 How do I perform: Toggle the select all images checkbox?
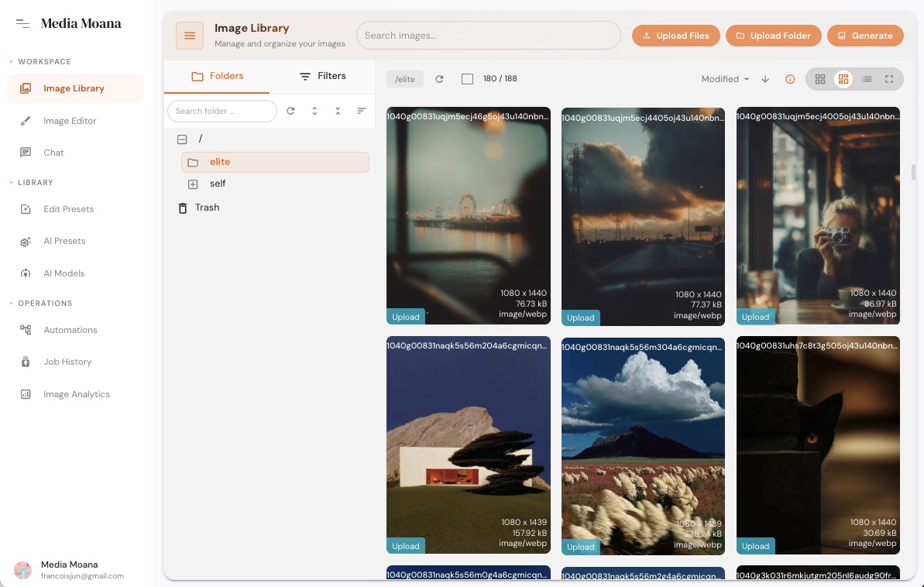(x=467, y=79)
